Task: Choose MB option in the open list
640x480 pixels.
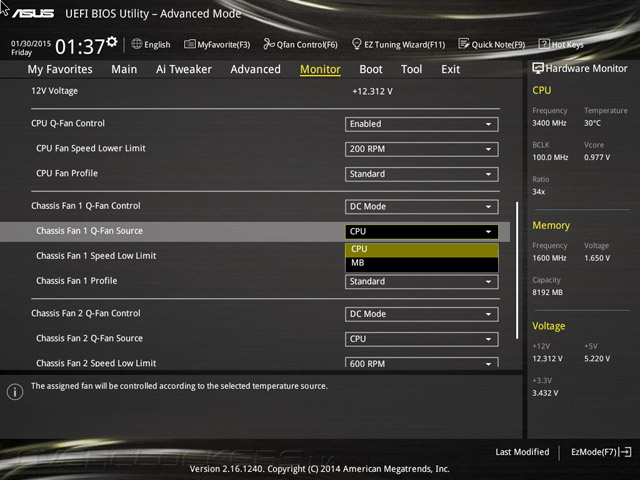Action: (422, 263)
